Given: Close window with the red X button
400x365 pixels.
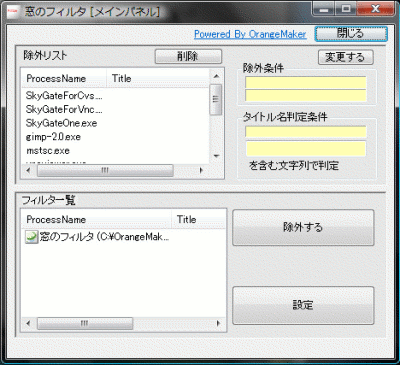Looking at the screenshot, I should [x=376, y=9].
